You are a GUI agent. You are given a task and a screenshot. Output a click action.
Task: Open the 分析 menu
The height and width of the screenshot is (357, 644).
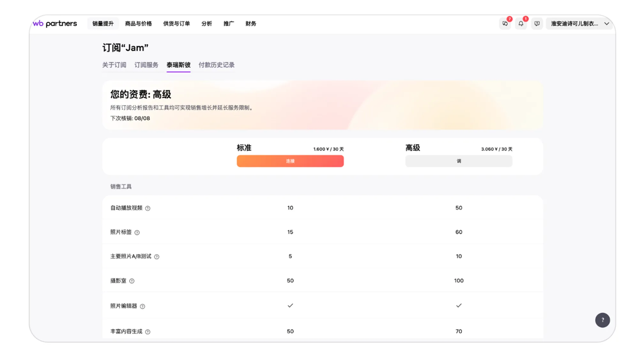(207, 24)
